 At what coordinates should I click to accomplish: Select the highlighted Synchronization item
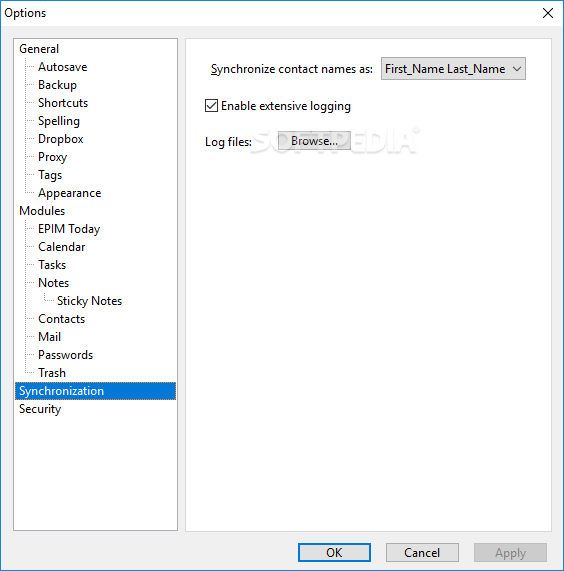95,391
